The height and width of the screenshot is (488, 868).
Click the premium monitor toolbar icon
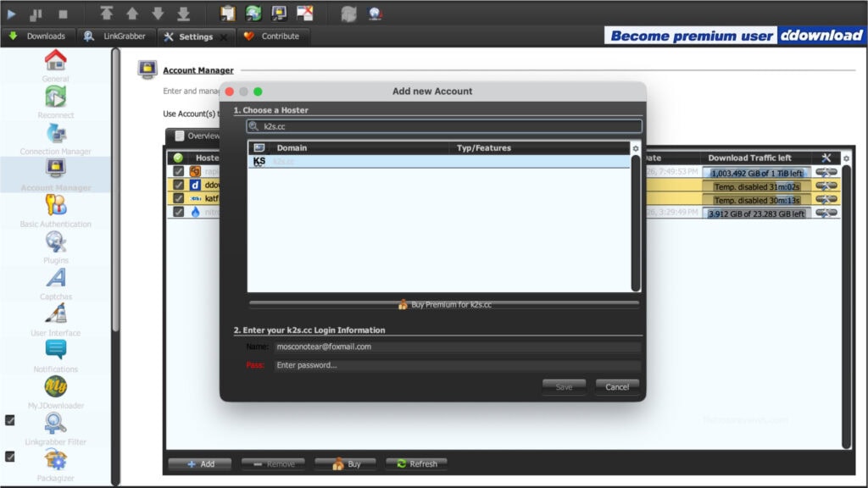coord(279,14)
